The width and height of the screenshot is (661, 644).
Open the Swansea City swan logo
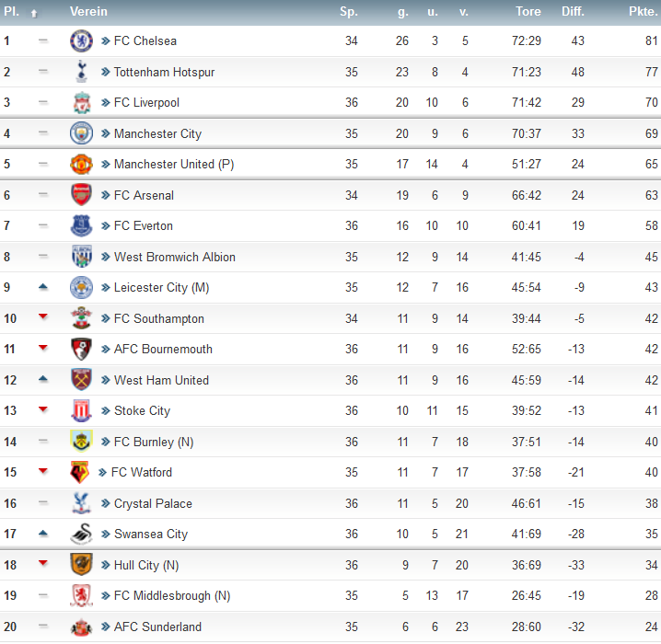81,534
